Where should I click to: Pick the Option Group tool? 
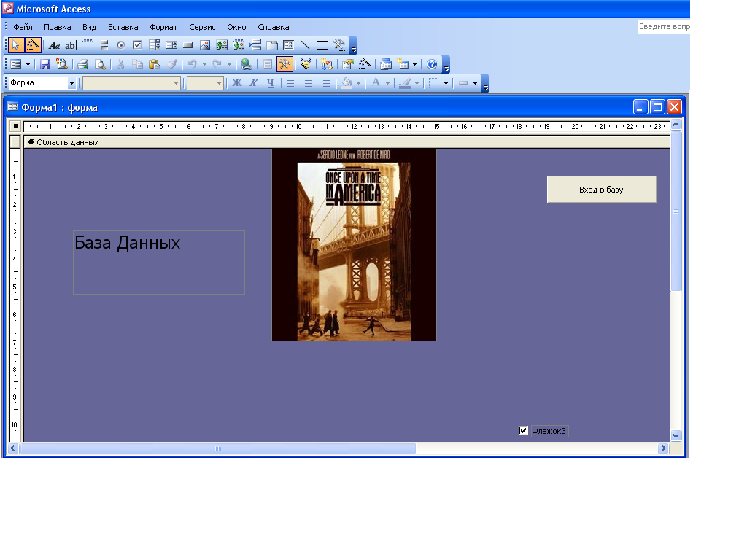[x=88, y=45]
